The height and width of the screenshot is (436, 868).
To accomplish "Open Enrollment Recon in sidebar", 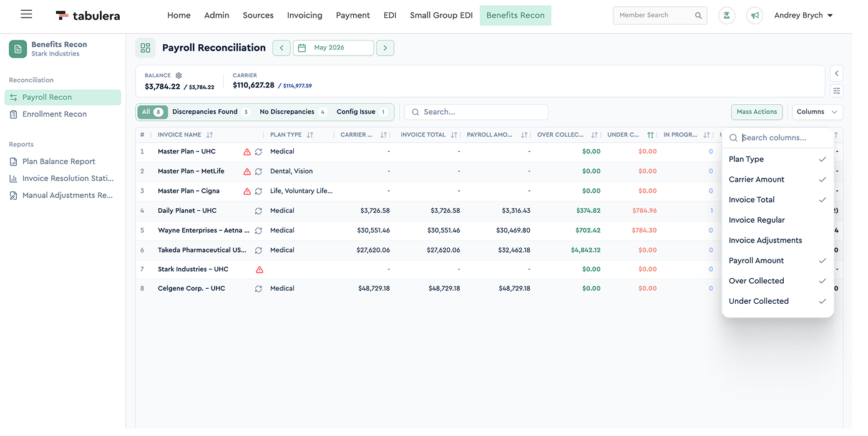I will coord(62,114).
